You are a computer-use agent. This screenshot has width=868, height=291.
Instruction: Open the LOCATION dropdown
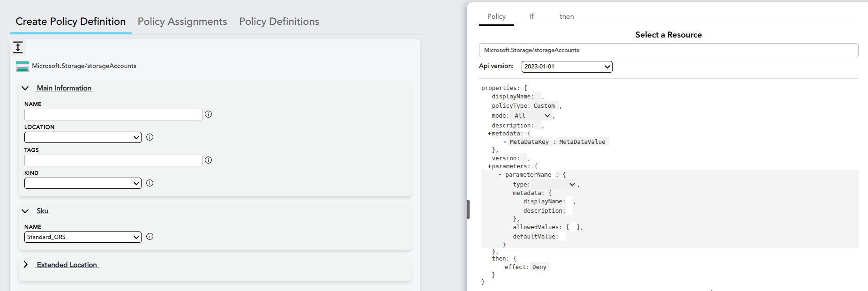coord(83,137)
